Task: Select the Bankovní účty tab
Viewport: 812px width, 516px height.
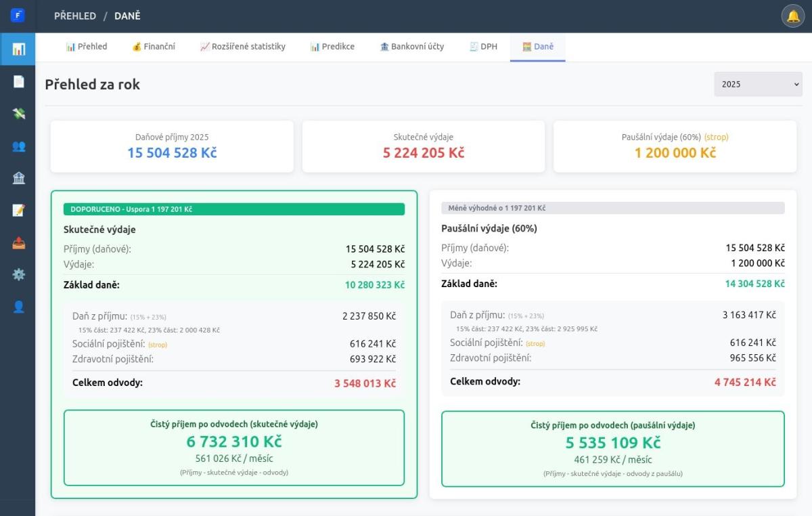Action: coord(412,47)
